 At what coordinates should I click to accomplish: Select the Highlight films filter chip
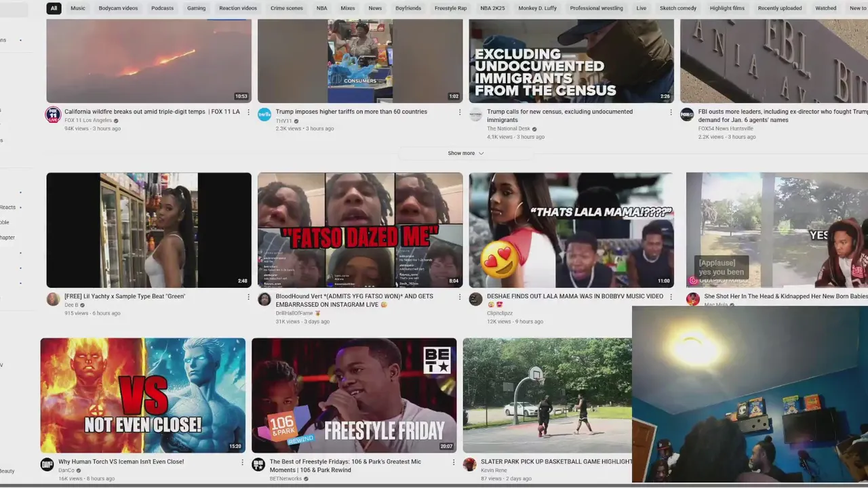click(727, 8)
